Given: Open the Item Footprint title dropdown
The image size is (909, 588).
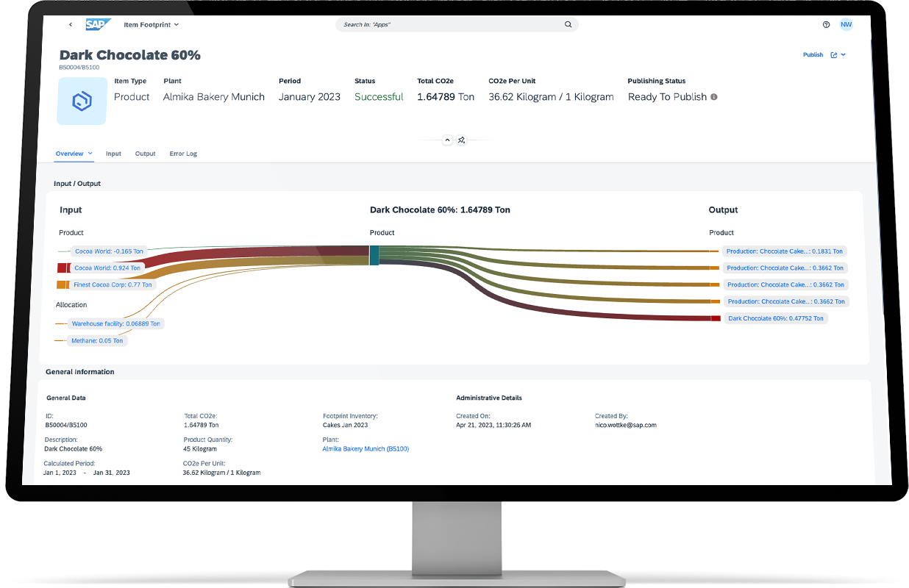Looking at the screenshot, I should (x=151, y=25).
